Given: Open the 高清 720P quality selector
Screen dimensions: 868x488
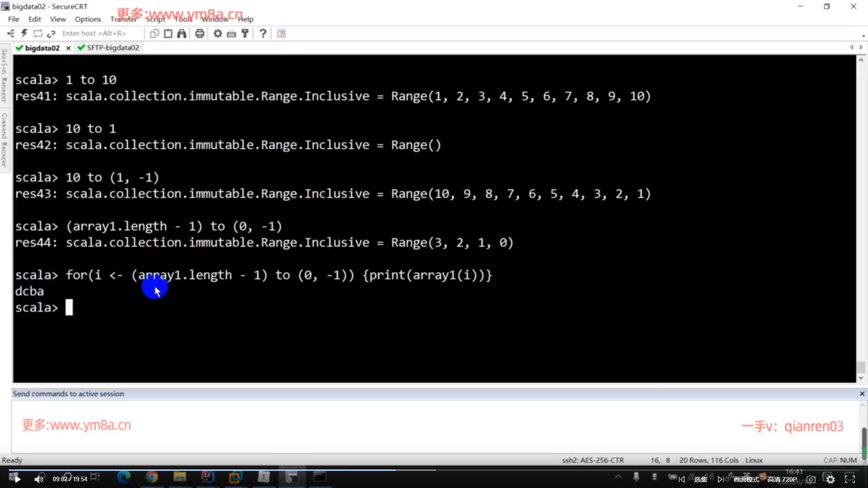Looking at the screenshot, I should coord(782,479).
